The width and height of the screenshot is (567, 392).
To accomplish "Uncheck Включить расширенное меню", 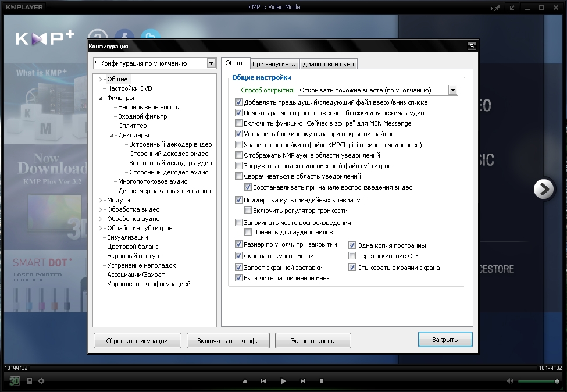I will tap(238, 278).
